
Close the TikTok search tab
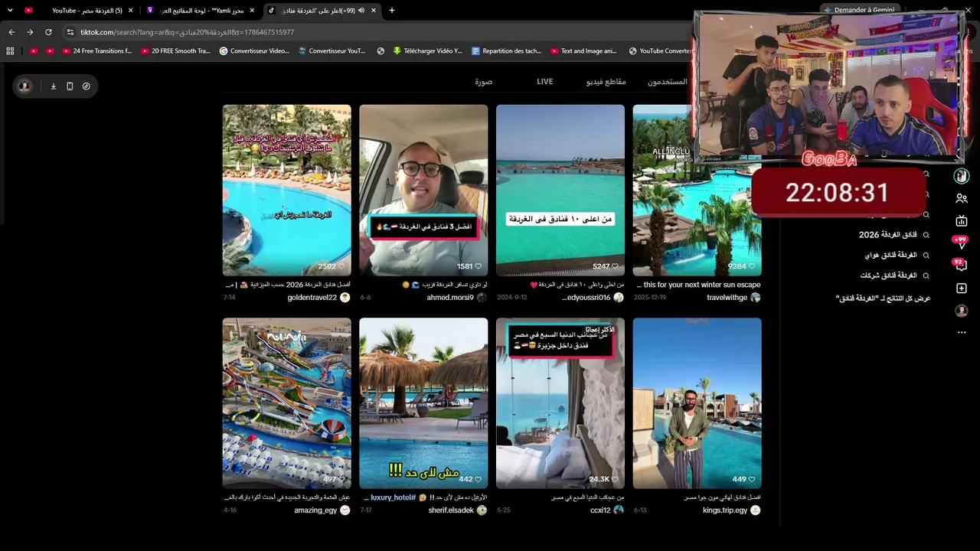(374, 11)
